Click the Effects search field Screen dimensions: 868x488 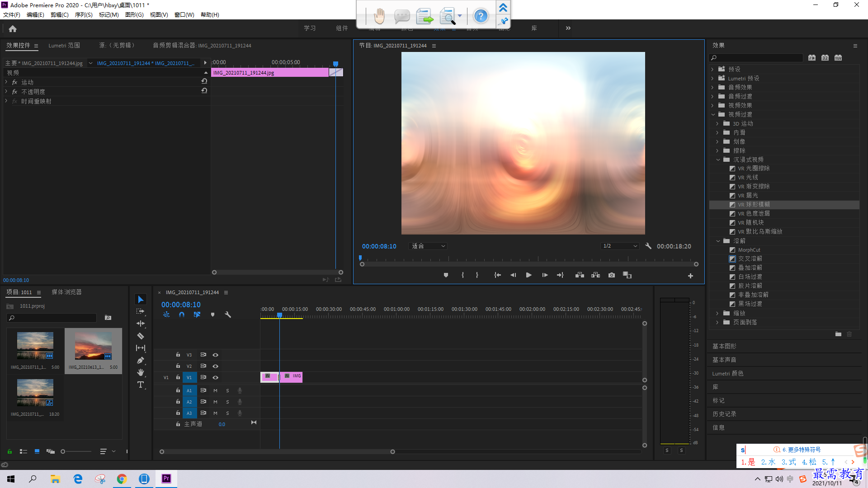click(x=756, y=58)
